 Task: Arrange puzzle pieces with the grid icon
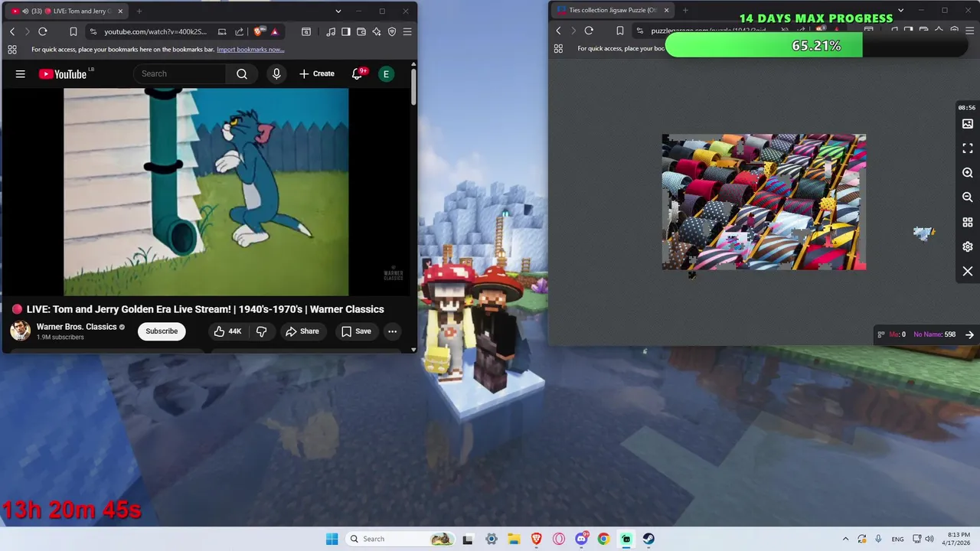pos(968,222)
